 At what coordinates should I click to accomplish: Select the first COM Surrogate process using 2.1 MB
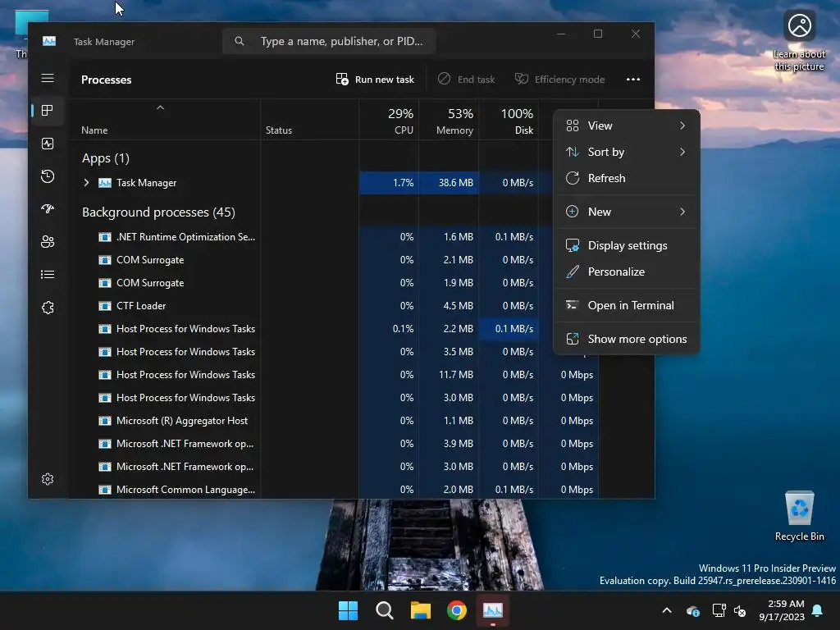333,260
